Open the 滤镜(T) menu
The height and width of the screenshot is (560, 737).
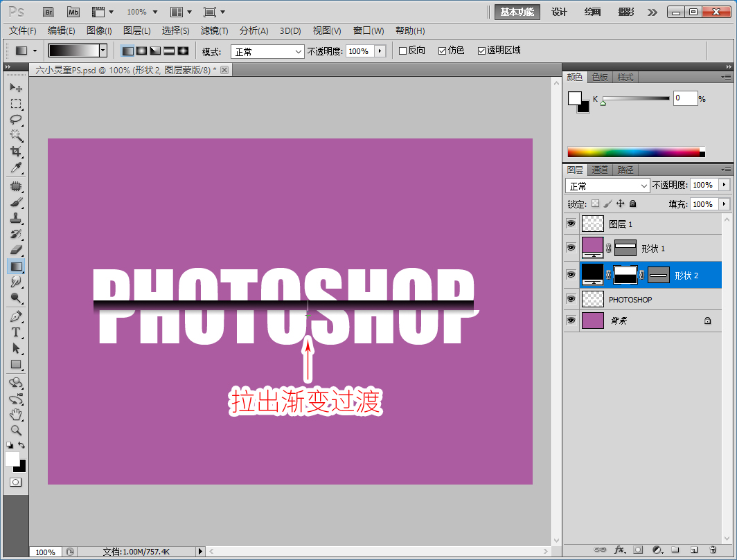point(214,31)
